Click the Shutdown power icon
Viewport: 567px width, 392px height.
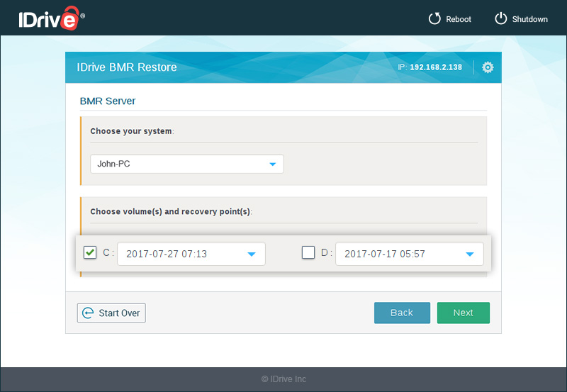click(500, 19)
